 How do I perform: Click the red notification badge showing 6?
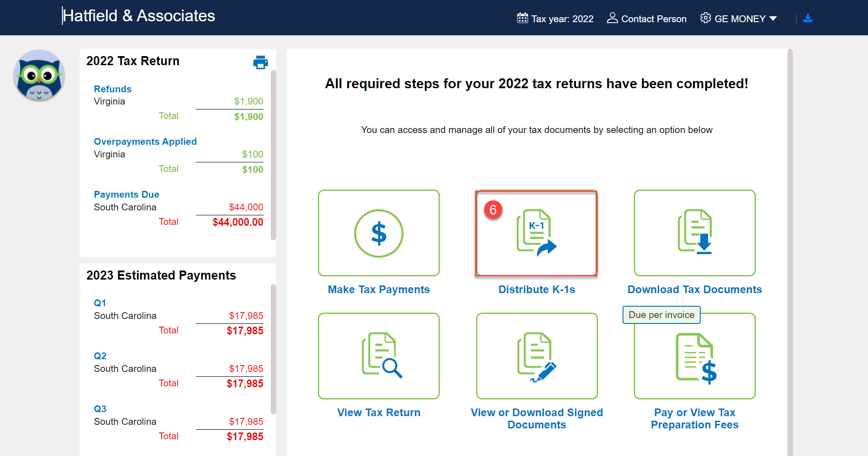point(493,210)
